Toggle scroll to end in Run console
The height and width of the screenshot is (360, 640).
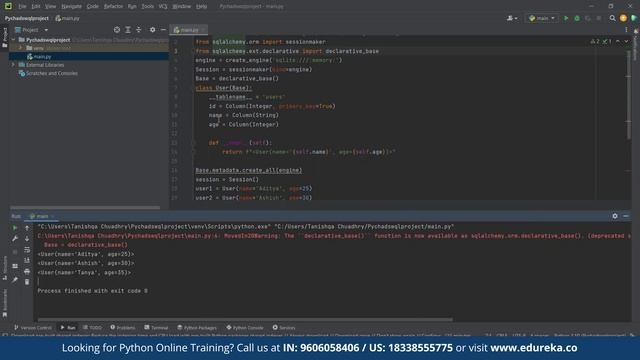point(27,260)
